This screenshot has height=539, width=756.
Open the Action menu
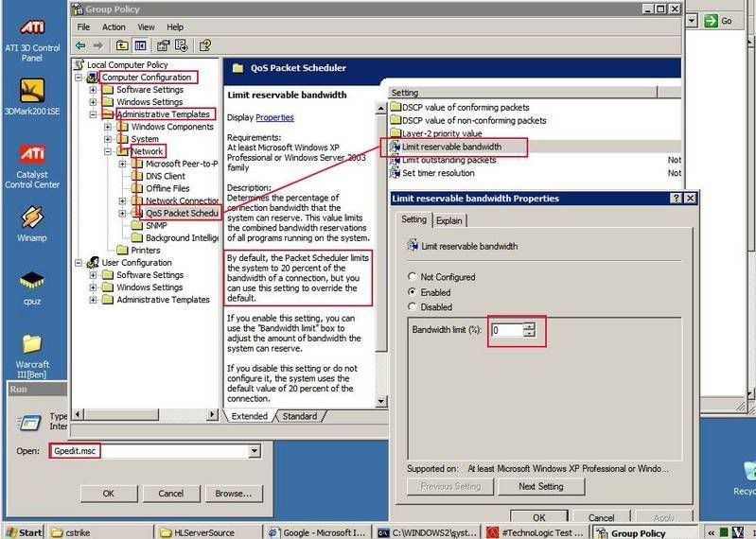pos(114,27)
